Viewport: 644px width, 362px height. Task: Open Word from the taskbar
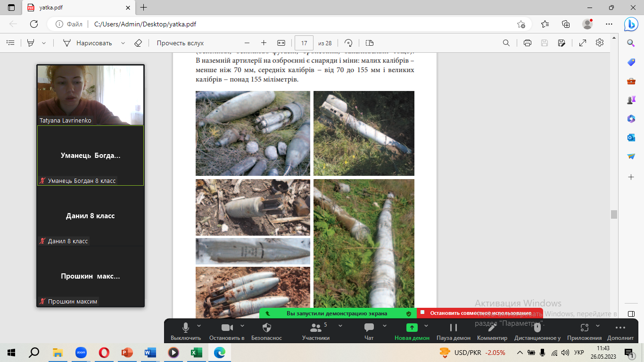(150, 352)
